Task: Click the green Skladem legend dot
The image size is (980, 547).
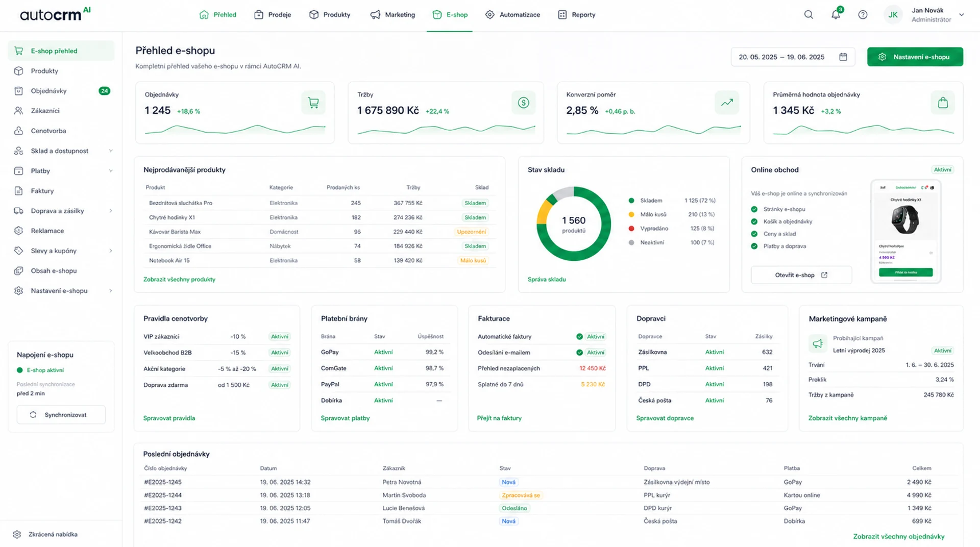Action: (x=631, y=201)
